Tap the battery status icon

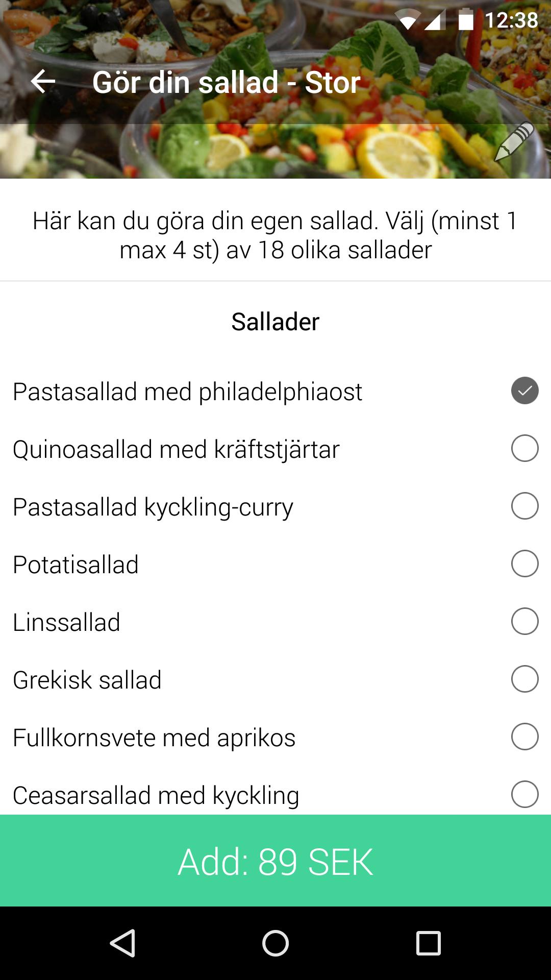(466, 20)
